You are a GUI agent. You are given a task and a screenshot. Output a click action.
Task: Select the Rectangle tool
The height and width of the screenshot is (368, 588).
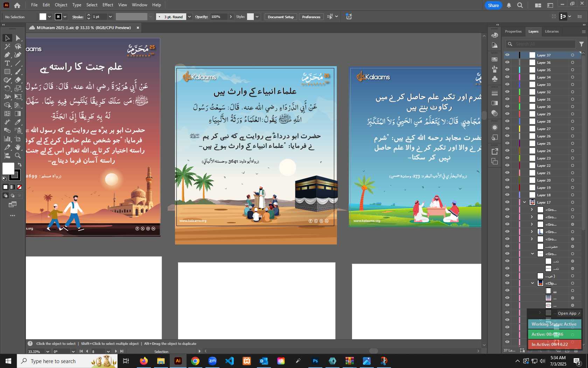point(7,71)
